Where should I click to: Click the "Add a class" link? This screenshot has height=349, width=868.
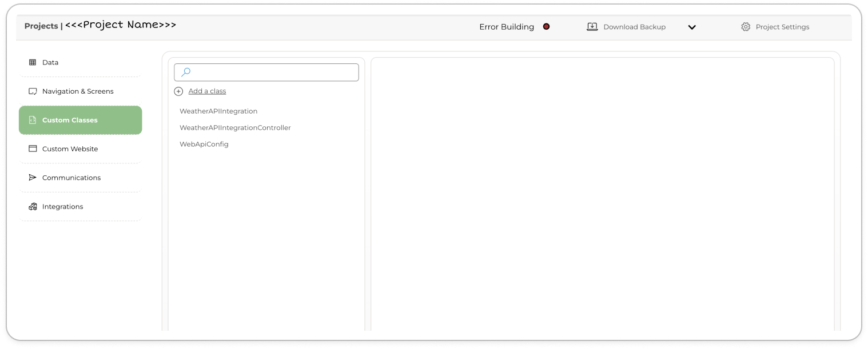coord(207,91)
